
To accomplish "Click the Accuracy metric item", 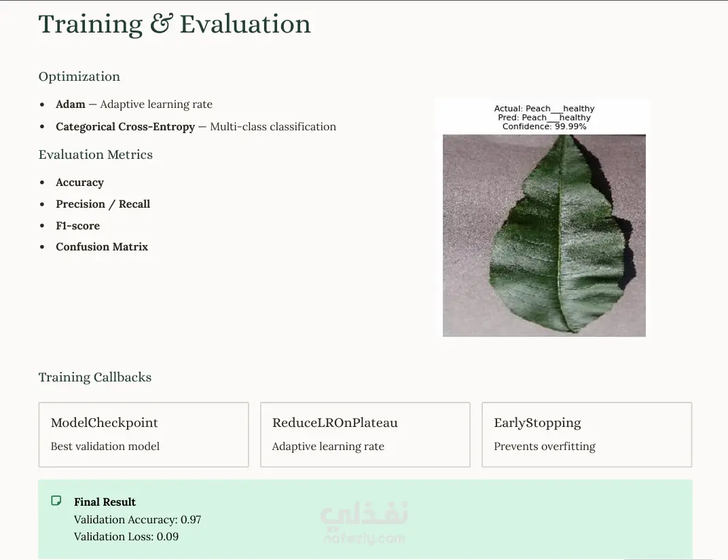I will (80, 183).
